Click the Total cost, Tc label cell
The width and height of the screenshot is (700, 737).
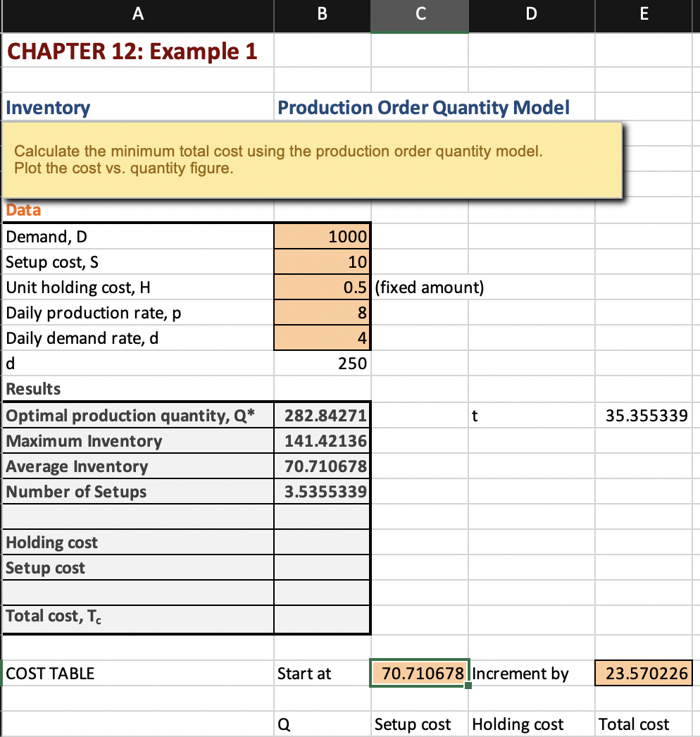[x=138, y=618]
